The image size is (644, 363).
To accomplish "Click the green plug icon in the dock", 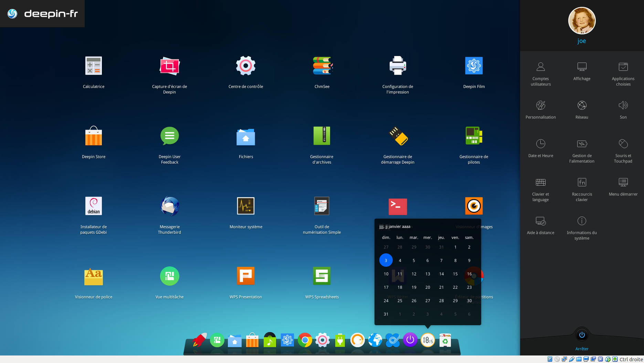I will pyautogui.click(x=340, y=340).
